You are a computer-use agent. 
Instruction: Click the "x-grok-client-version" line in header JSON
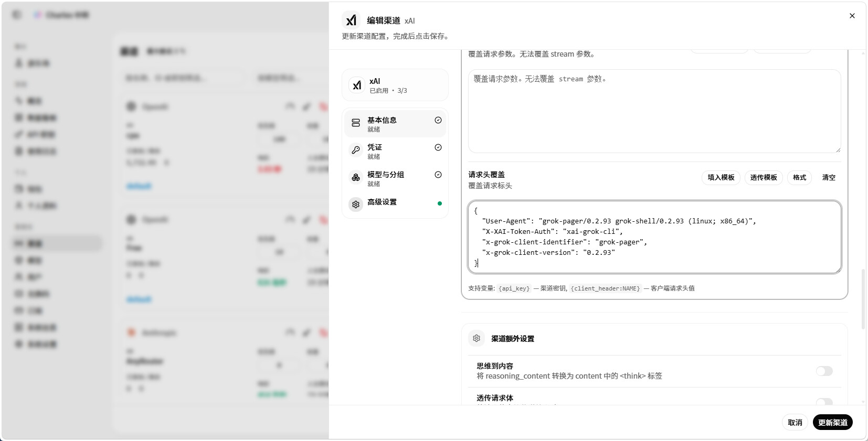click(548, 253)
